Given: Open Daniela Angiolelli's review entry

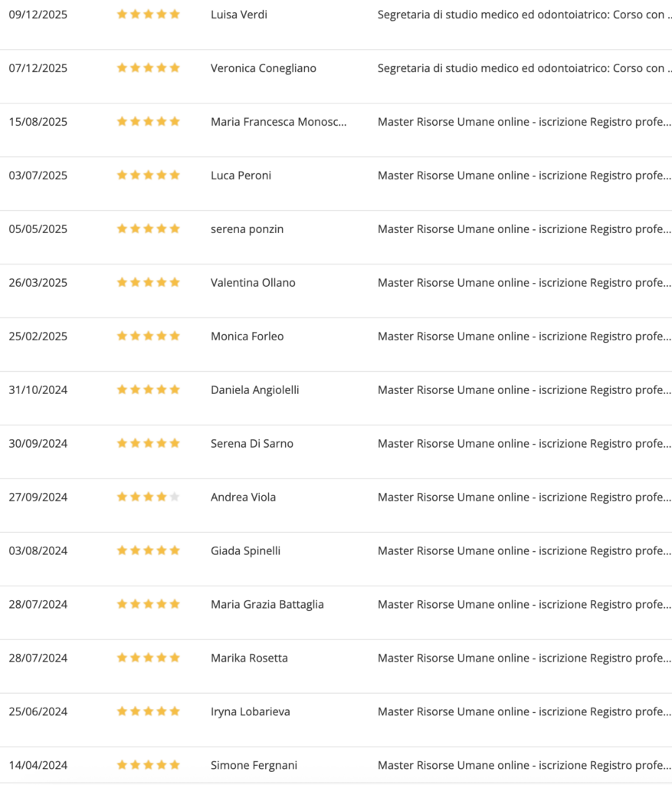Looking at the screenshot, I should 254,390.
